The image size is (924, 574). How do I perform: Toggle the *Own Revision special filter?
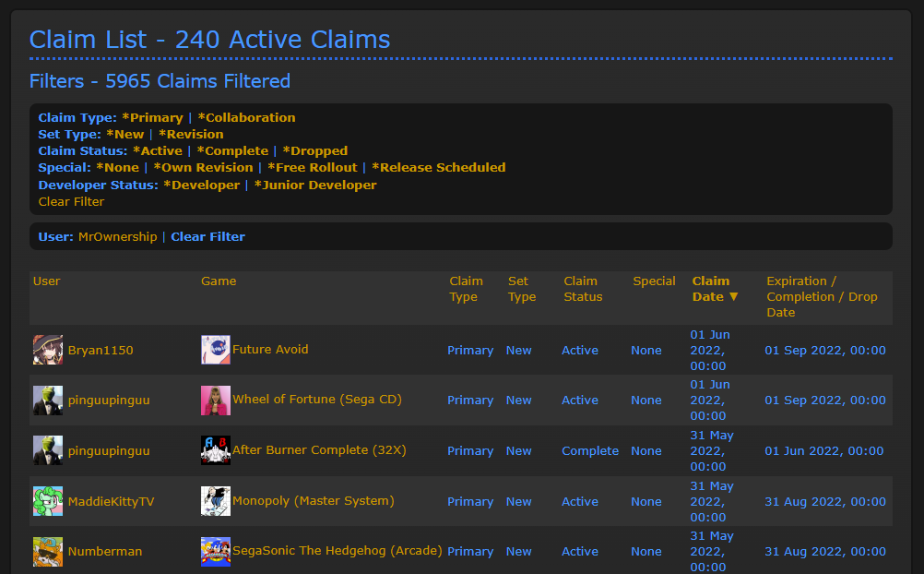(x=203, y=167)
